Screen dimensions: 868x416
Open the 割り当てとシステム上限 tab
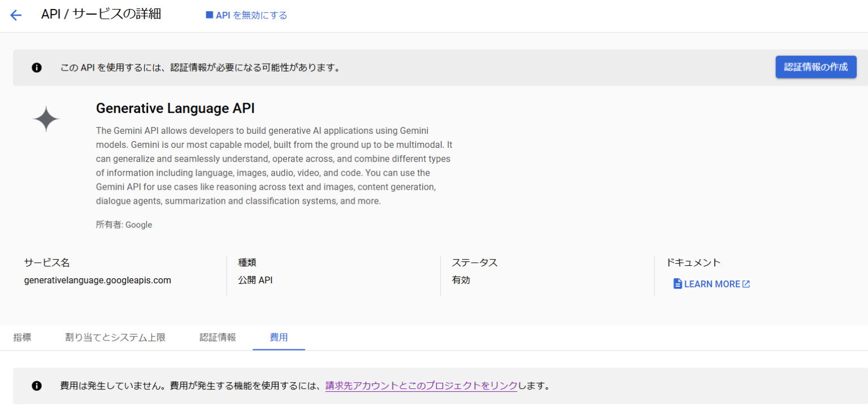click(x=115, y=337)
